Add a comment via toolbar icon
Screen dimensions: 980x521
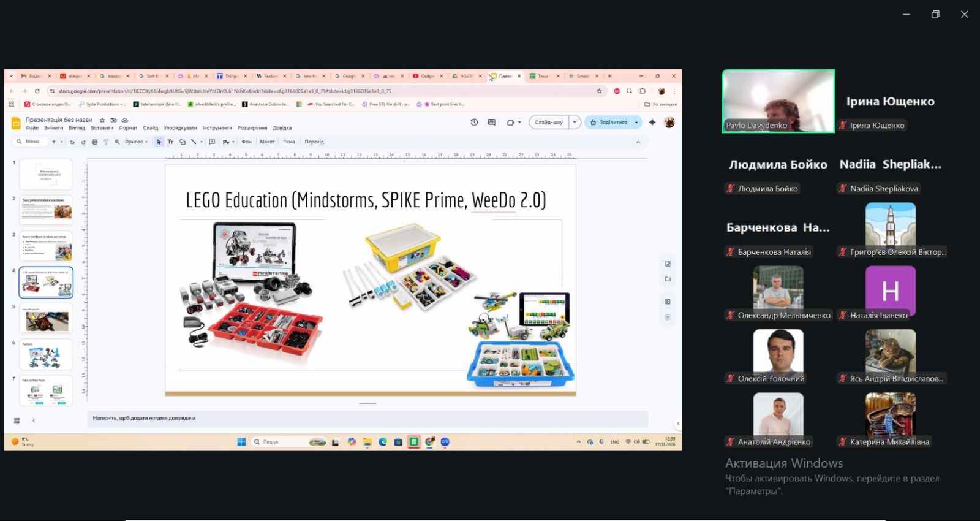(212, 142)
